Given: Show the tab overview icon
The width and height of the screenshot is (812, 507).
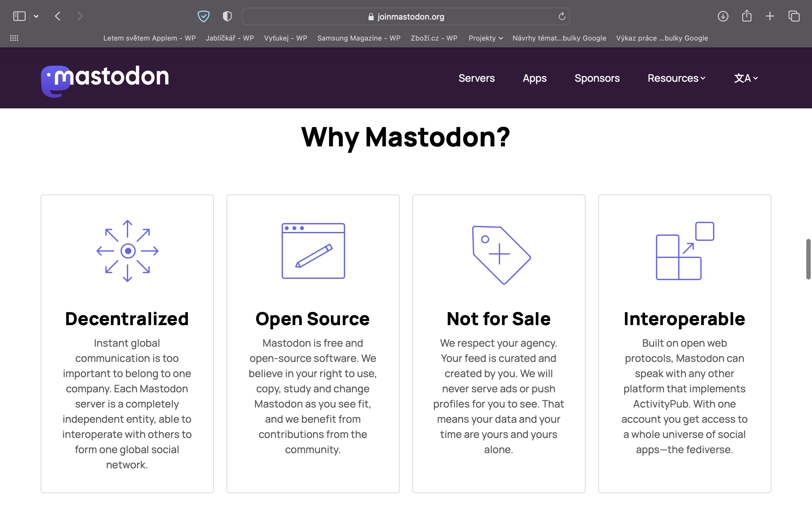Looking at the screenshot, I should (x=794, y=16).
